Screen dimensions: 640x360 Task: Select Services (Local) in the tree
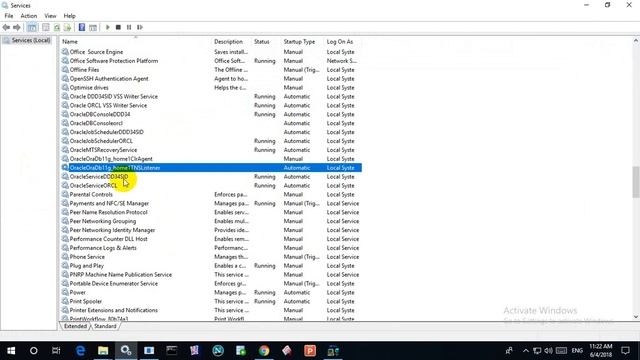[x=27, y=40]
